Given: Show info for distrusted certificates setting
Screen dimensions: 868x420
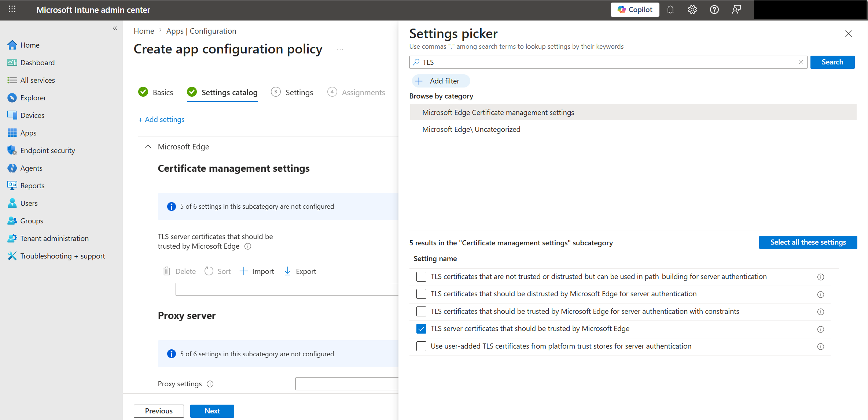Looking at the screenshot, I should 821,295.
